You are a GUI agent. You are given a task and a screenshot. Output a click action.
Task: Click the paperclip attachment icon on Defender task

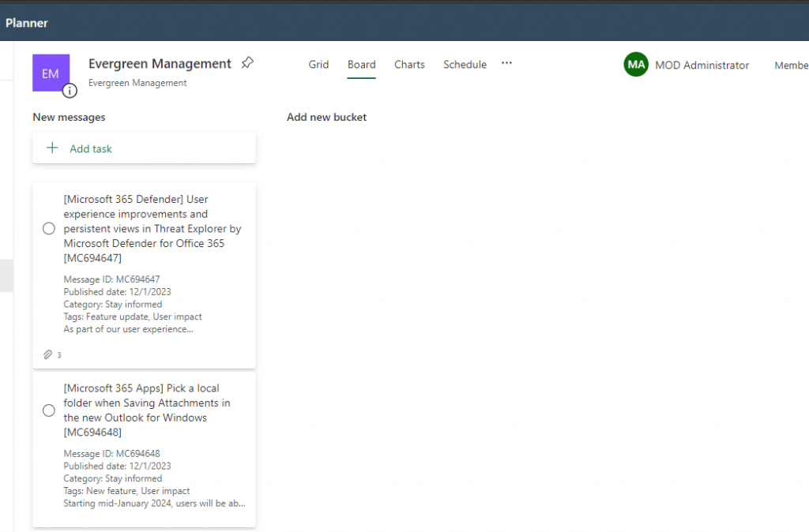tap(48, 355)
